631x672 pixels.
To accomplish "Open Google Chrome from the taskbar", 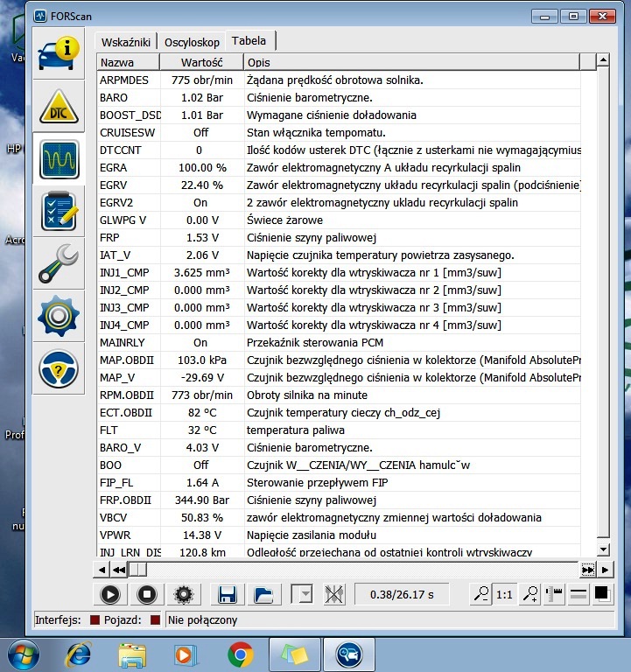I will [x=241, y=654].
